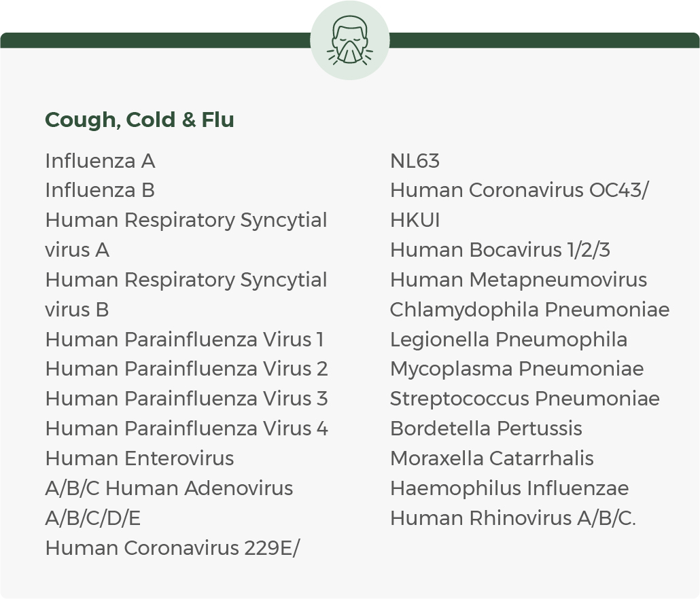Select the Human Enterovirus entry
Viewport: 700px width, 599px height.
pos(139,459)
